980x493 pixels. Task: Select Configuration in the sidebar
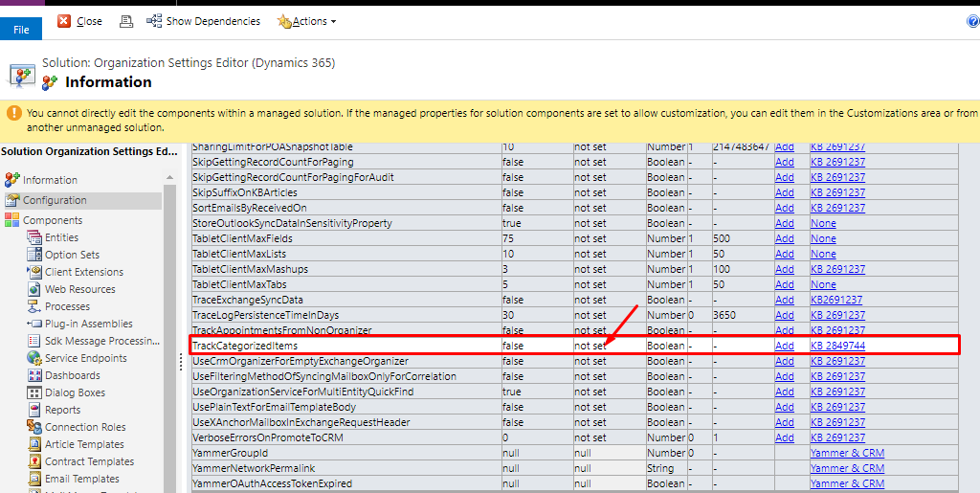click(55, 201)
